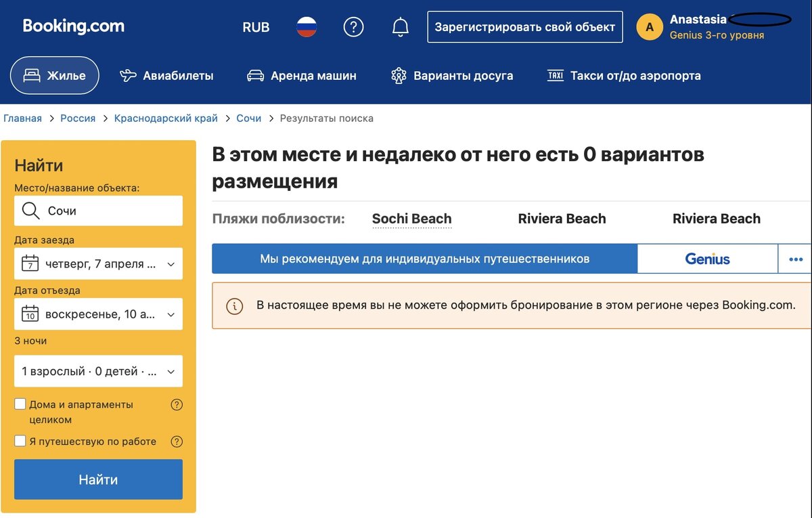Viewport: 812px width, 518px height.
Task: Open Такси от/до аэропорта tab
Action: point(624,76)
